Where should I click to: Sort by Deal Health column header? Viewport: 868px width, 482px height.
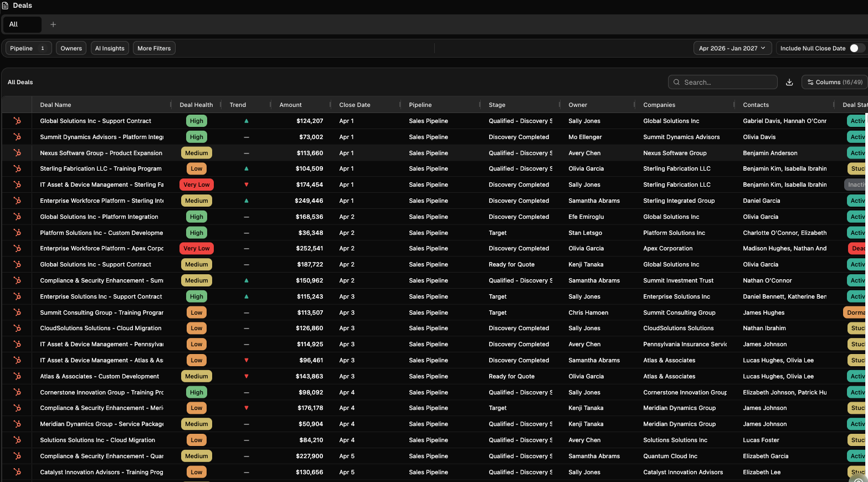coord(196,105)
